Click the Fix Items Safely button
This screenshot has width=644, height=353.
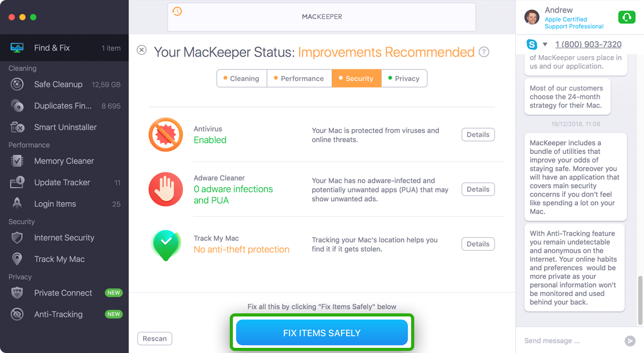point(322,333)
